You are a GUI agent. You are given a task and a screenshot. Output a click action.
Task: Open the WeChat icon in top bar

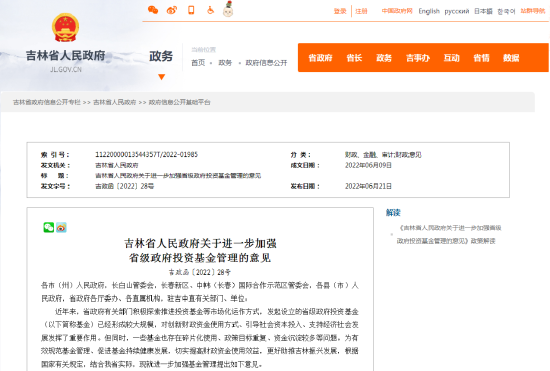[153, 10]
